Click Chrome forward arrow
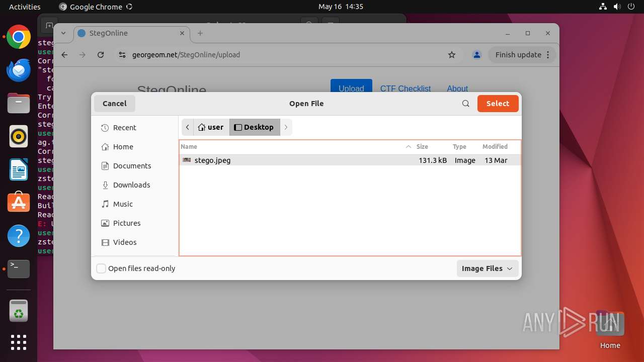Image resolution: width=644 pixels, height=362 pixels. click(x=83, y=55)
